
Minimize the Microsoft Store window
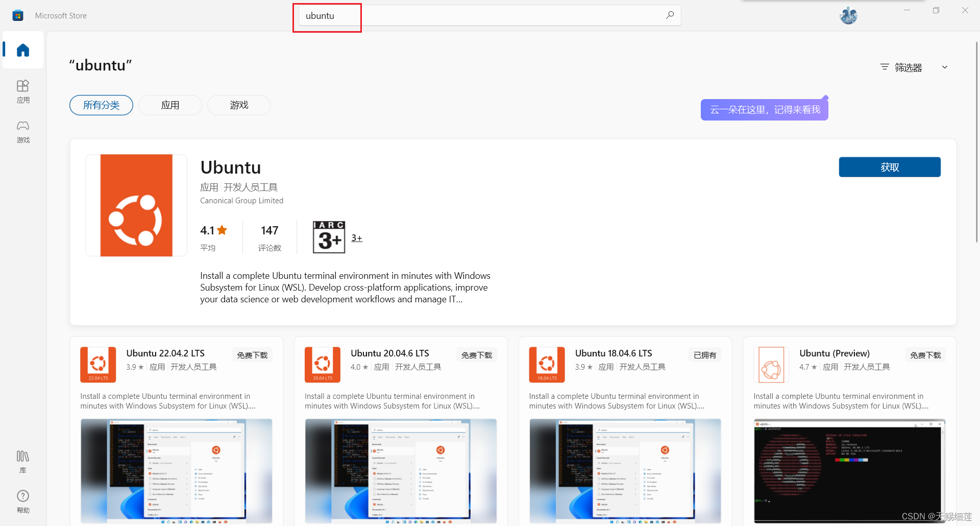click(x=907, y=10)
